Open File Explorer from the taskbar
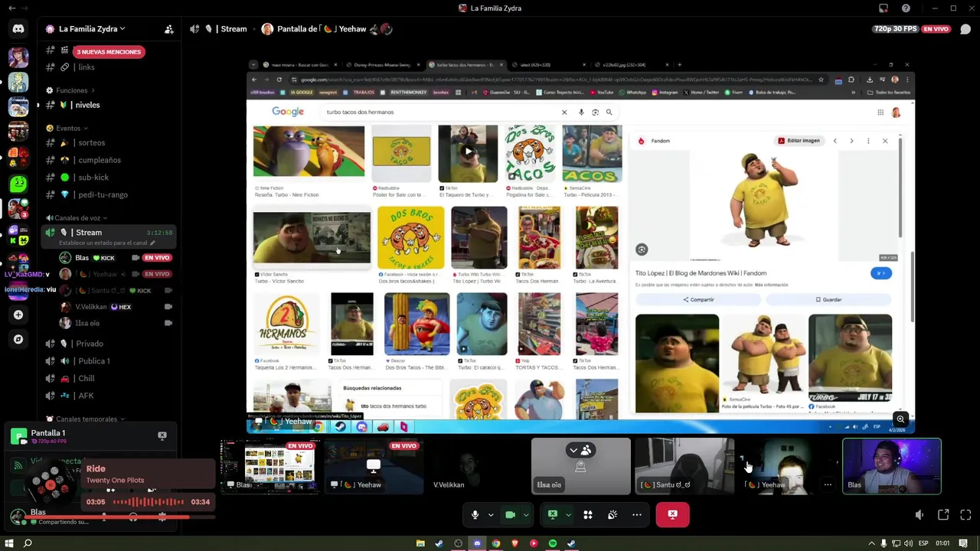 420,543
